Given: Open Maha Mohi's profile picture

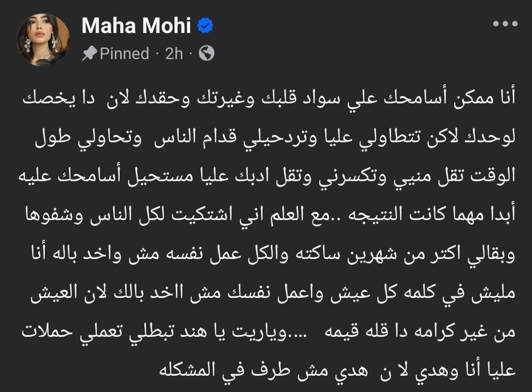Looking at the screenshot, I should point(43,39).
